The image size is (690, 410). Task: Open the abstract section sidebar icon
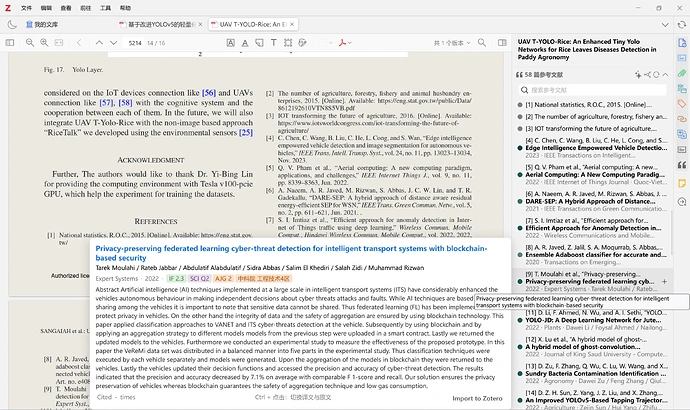click(x=682, y=58)
